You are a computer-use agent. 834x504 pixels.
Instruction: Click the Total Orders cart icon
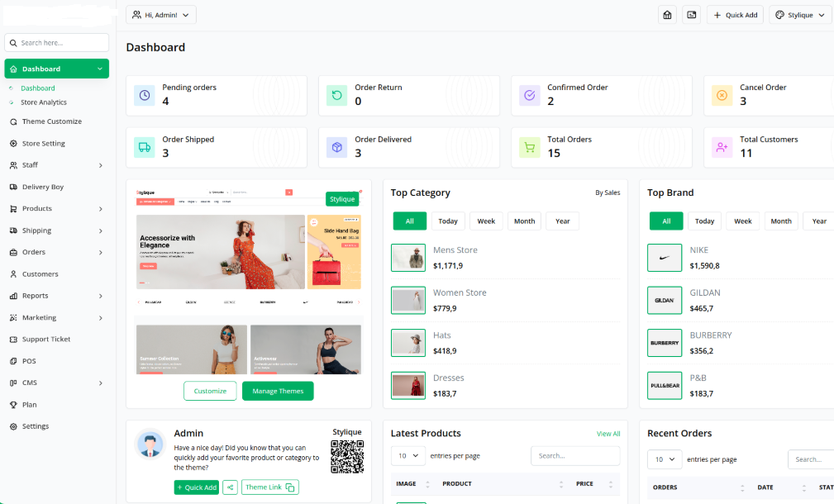click(x=530, y=147)
